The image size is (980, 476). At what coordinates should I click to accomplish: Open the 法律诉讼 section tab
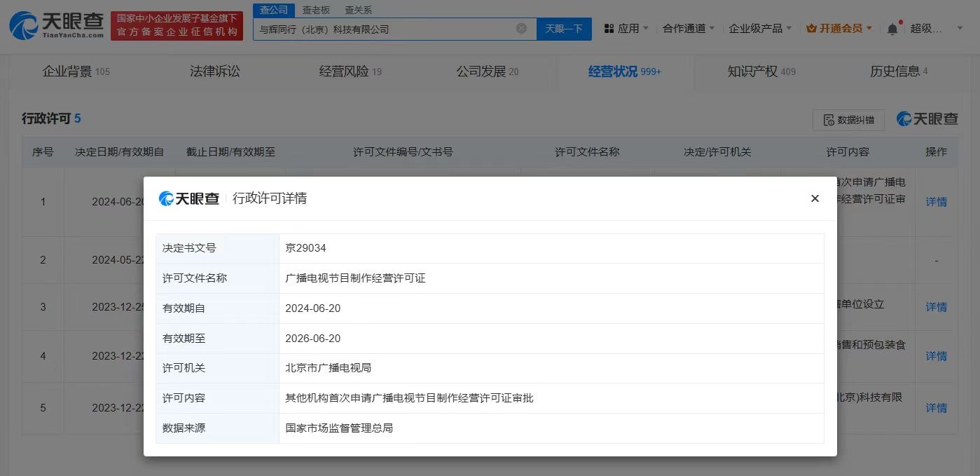pyautogui.click(x=214, y=71)
